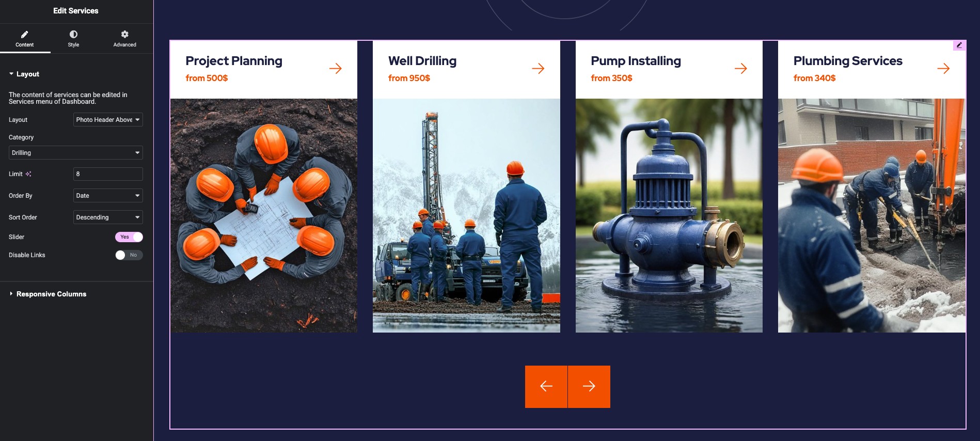This screenshot has width=980, height=441.
Task: Switch to the Style tab
Action: click(73, 38)
